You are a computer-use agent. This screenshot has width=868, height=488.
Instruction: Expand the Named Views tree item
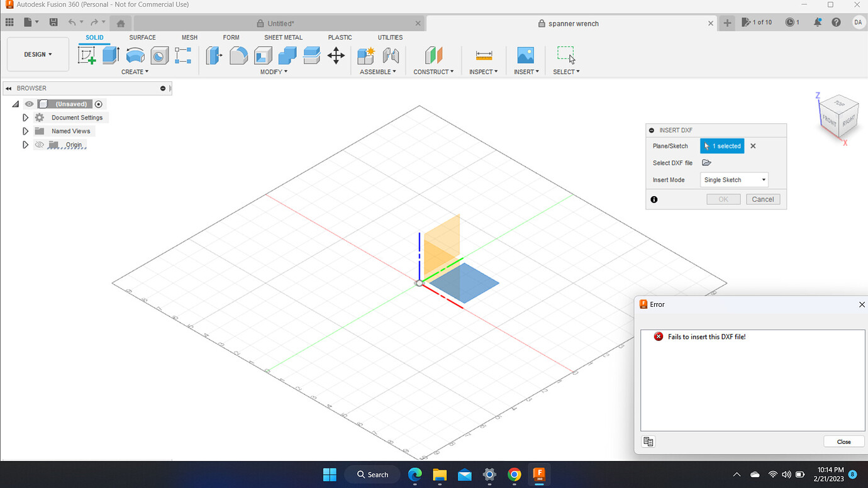(25, 131)
